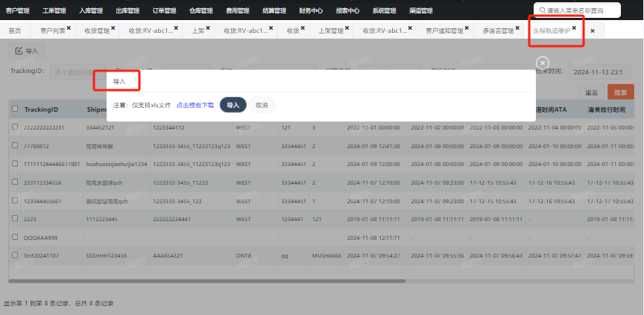Switch to the 首页 tab
The height and width of the screenshot is (315, 644).
click(15, 31)
